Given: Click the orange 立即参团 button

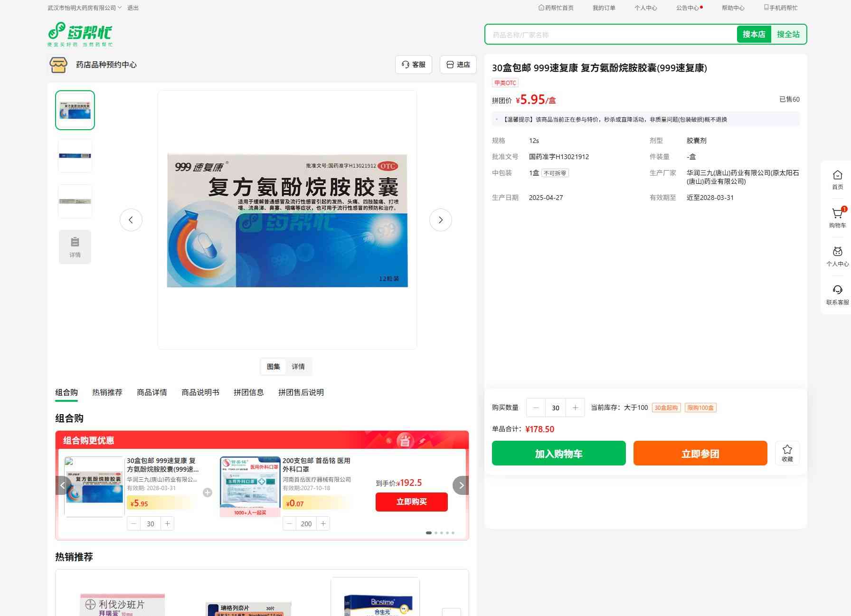Looking at the screenshot, I should point(700,453).
